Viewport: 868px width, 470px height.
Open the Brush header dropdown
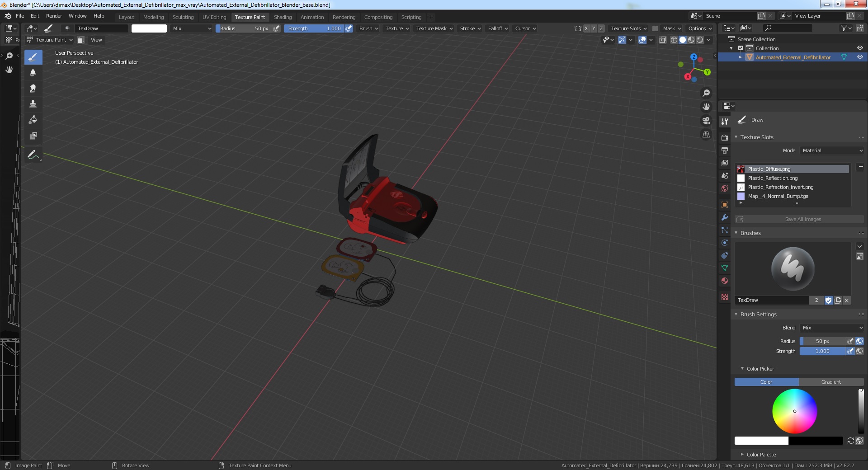tap(368, 28)
